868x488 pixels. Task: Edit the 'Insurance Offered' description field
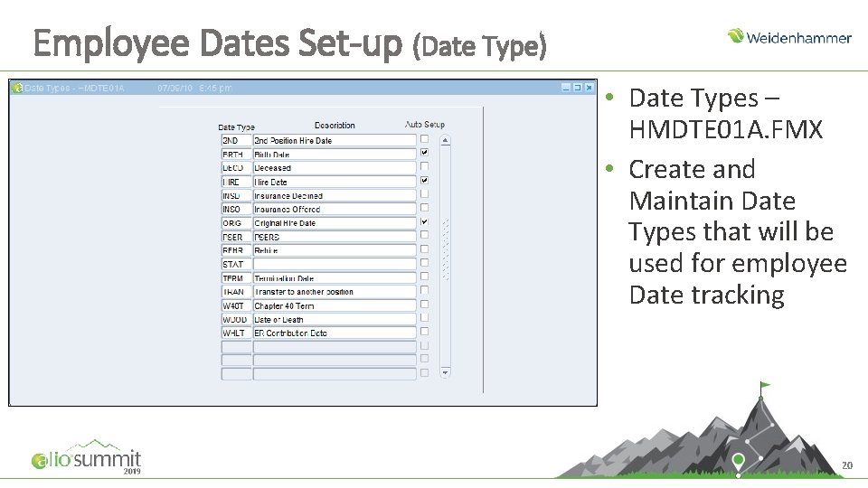pyautogui.click(x=335, y=209)
